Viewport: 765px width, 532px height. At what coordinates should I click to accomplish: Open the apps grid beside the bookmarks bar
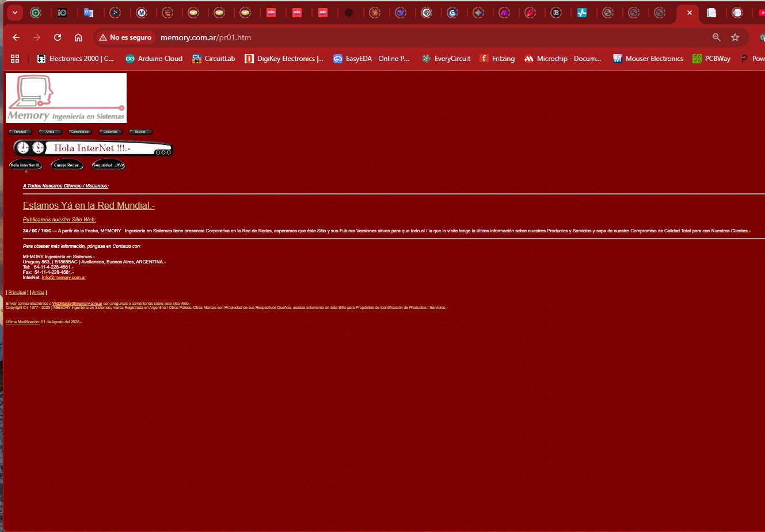pyautogui.click(x=15, y=58)
